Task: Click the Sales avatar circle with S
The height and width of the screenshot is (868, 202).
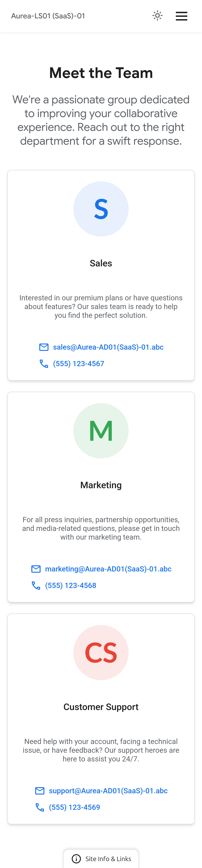Action: click(101, 209)
